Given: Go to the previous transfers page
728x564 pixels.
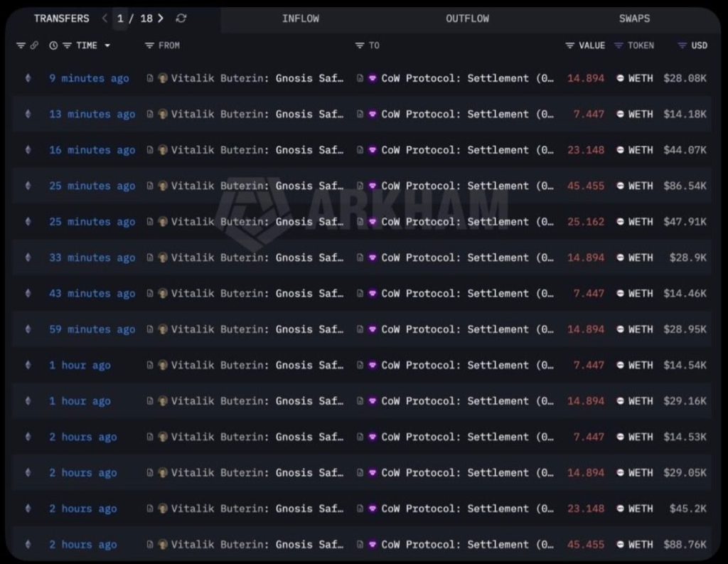Looking at the screenshot, I should coord(105,18).
